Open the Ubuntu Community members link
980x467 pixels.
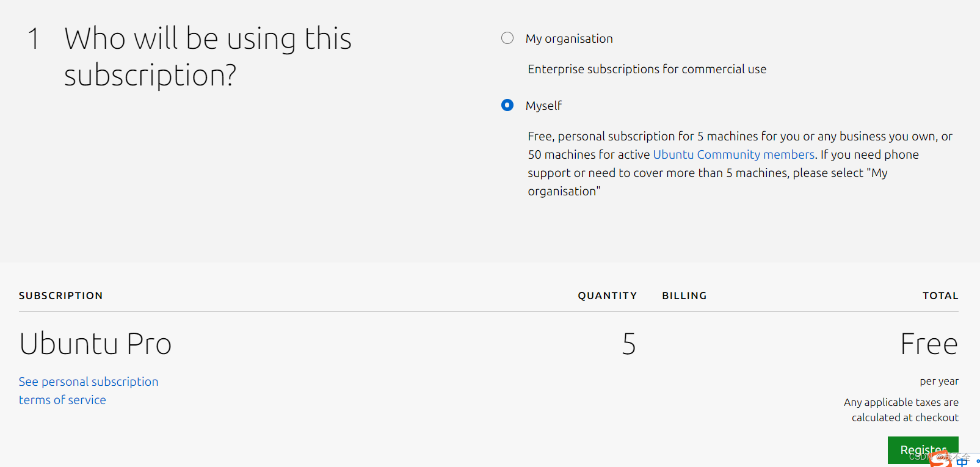734,154
